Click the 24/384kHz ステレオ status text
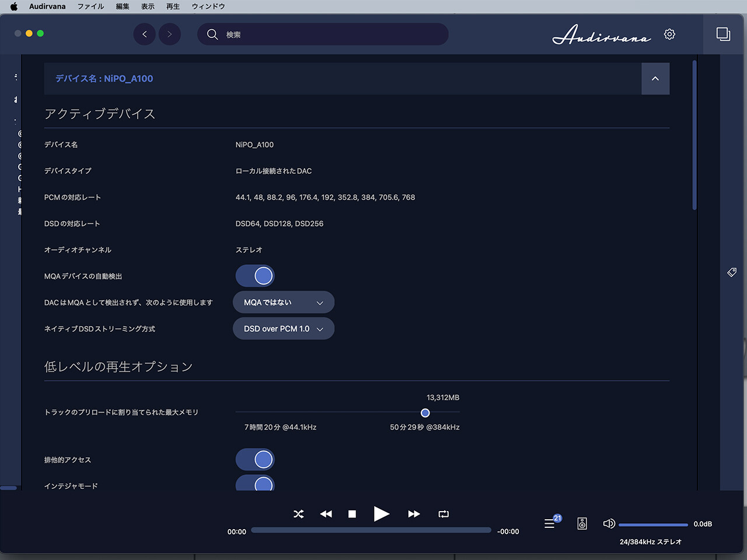 click(651, 542)
